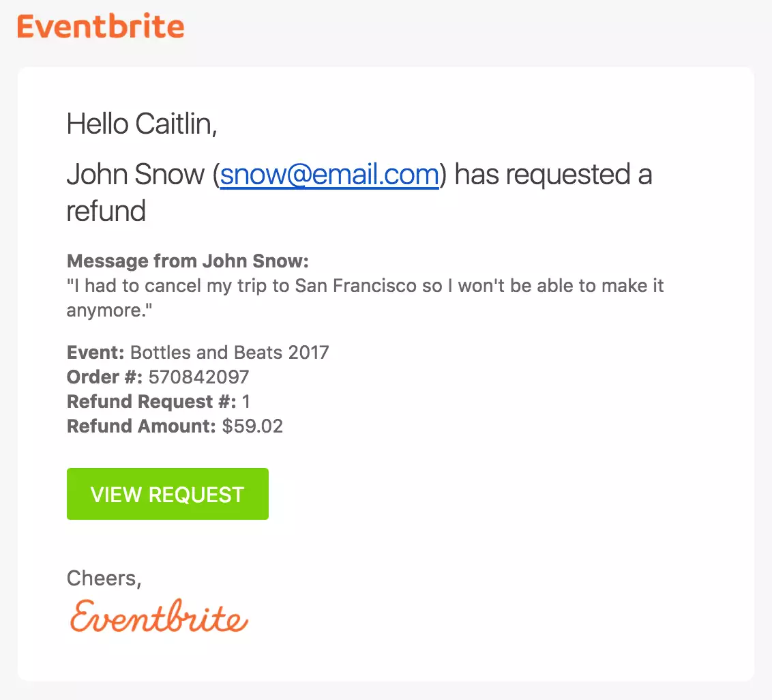Select the "Message from John Snow:" label
The width and height of the screenshot is (772, 700).
coord(188,261)
